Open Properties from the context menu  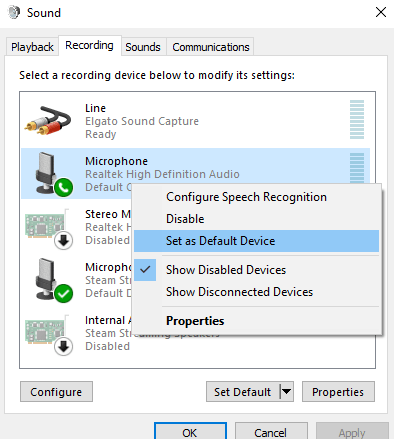click(x=195, y=321)
